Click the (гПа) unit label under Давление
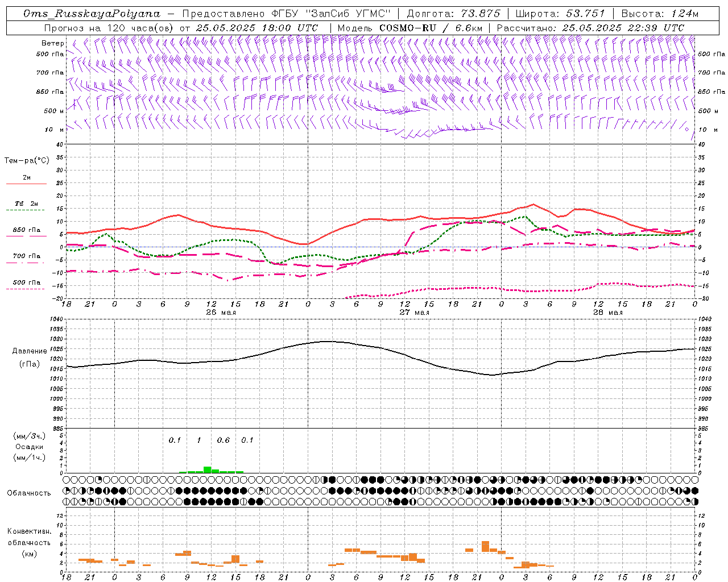728x582 pixels. pyautogui.click(x=30, y=364)
